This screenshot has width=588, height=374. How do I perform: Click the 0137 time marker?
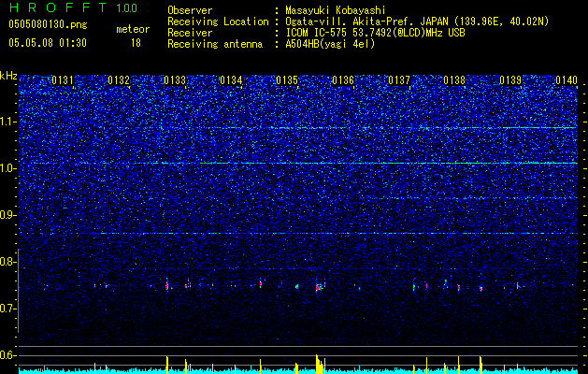coord(399,80)
